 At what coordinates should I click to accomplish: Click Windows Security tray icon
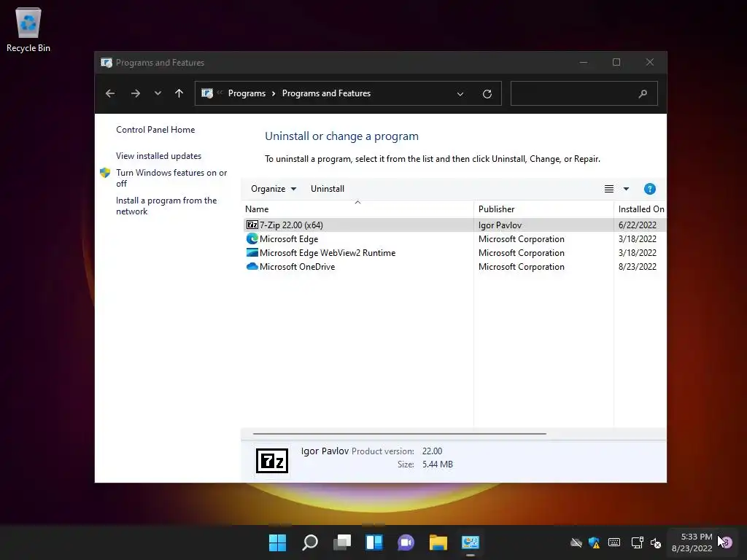pos(594,542)
